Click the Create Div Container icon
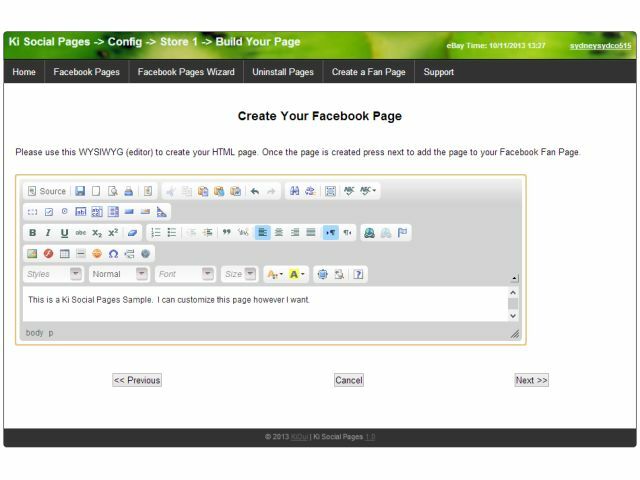 click(243, 233)
